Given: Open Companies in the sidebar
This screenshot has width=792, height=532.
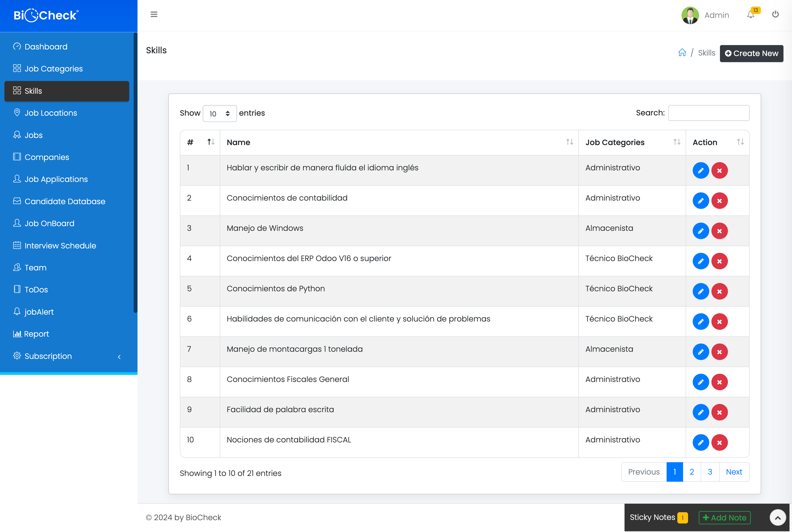Looking at the screenshot, I should tap(67, 157).
